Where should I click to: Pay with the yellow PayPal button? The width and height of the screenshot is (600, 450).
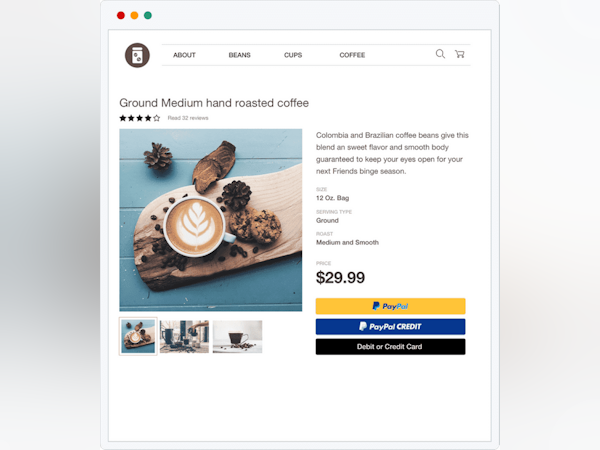coord(390,306)
